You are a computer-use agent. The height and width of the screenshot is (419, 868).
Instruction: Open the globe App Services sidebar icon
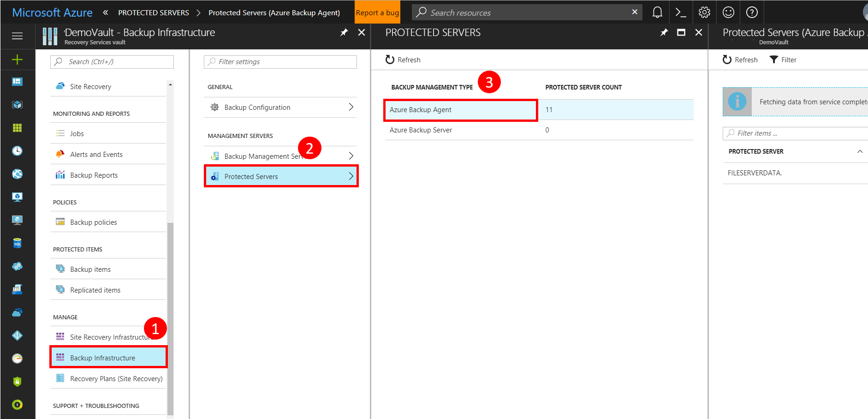[x=17, y=174]
